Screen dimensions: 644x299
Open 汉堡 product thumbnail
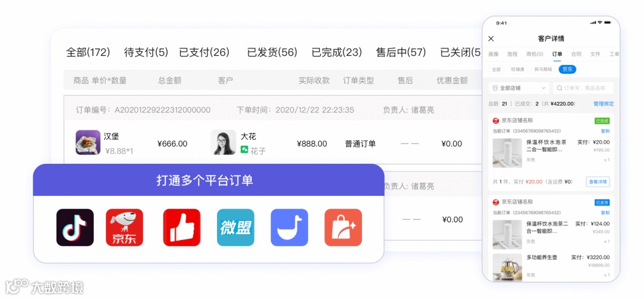click(x=88, y=142)
